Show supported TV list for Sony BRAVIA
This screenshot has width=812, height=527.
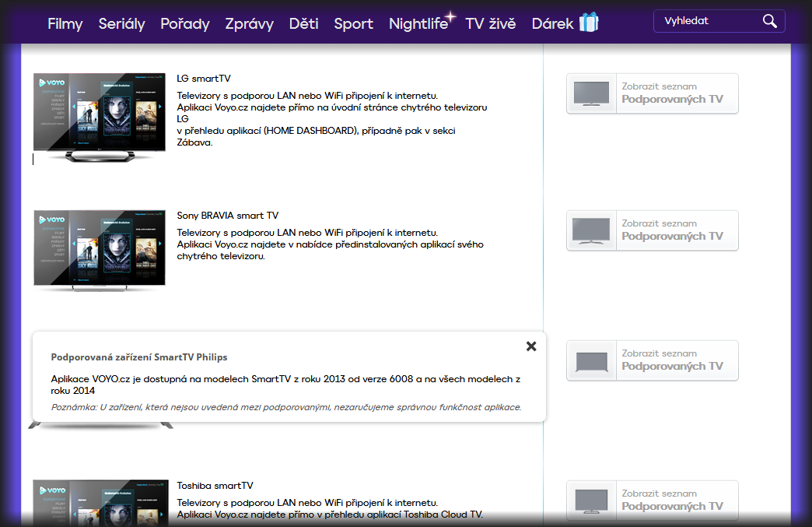653,230
